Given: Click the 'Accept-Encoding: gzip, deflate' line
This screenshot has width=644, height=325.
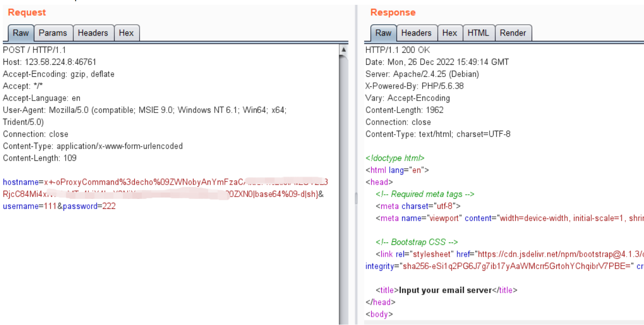Looking at the screenshot, I should coord(59,74).
